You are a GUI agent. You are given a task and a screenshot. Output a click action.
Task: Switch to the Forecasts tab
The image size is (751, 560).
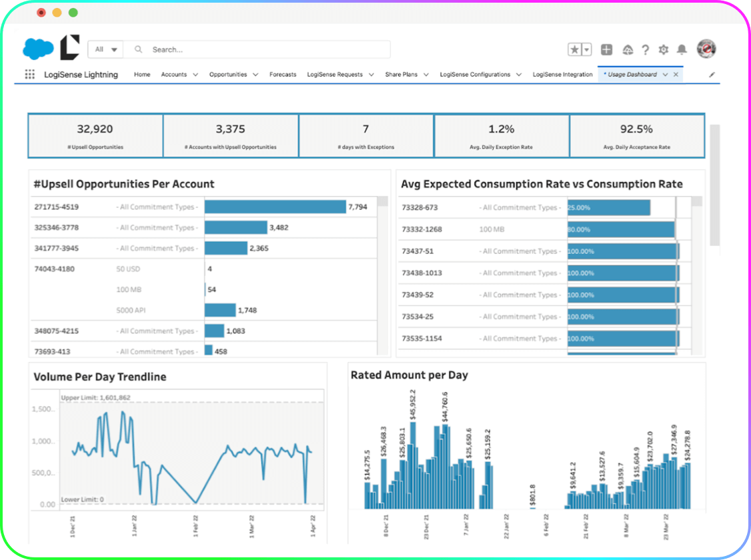[x=283, y=75]
